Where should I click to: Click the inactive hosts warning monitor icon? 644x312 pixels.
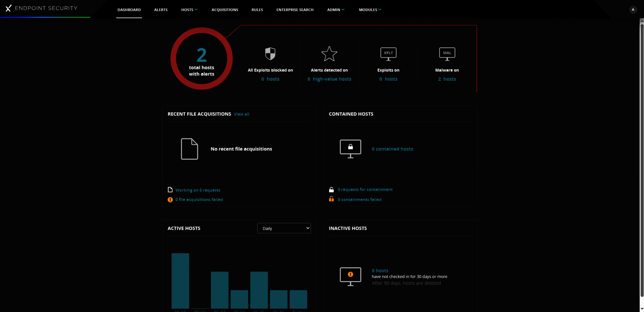pyautogui.click(x=350, y=276)
